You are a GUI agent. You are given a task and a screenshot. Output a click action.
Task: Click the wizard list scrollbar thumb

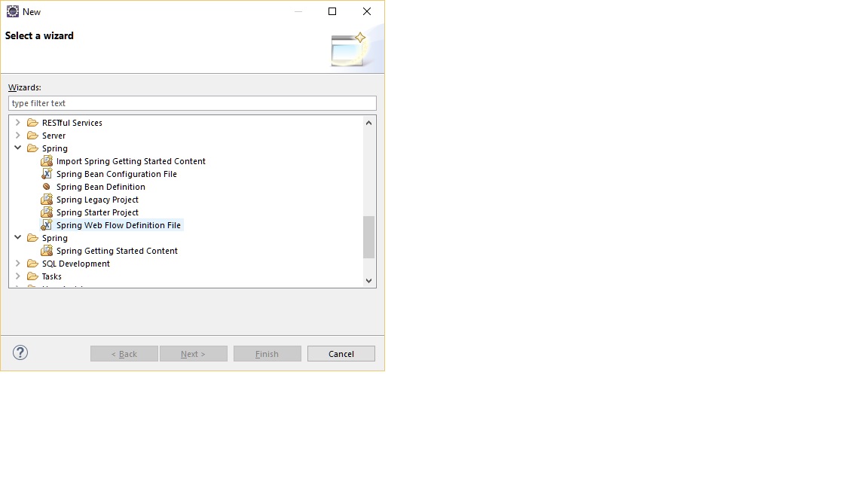point(368,236)
